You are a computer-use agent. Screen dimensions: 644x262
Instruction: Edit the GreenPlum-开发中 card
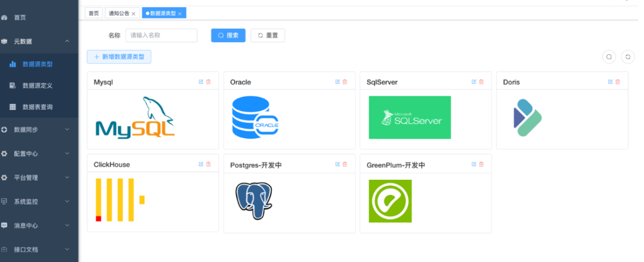click(x=473, y=164)
